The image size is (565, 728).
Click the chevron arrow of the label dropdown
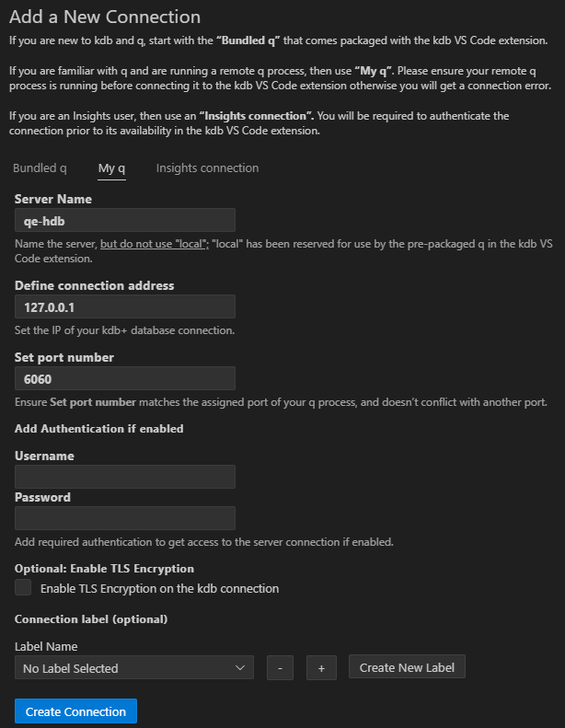tap(241, 667)
